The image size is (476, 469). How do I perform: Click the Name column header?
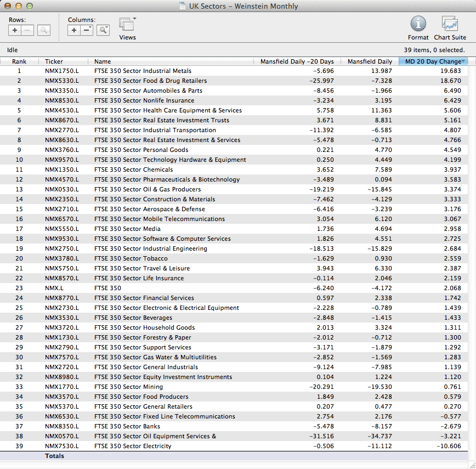click(x=103, y=61)
